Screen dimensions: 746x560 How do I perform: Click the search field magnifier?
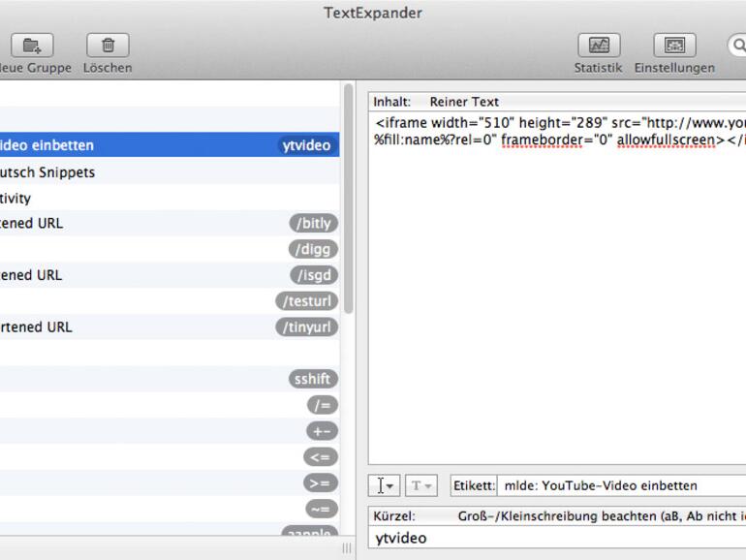[739, 46]
